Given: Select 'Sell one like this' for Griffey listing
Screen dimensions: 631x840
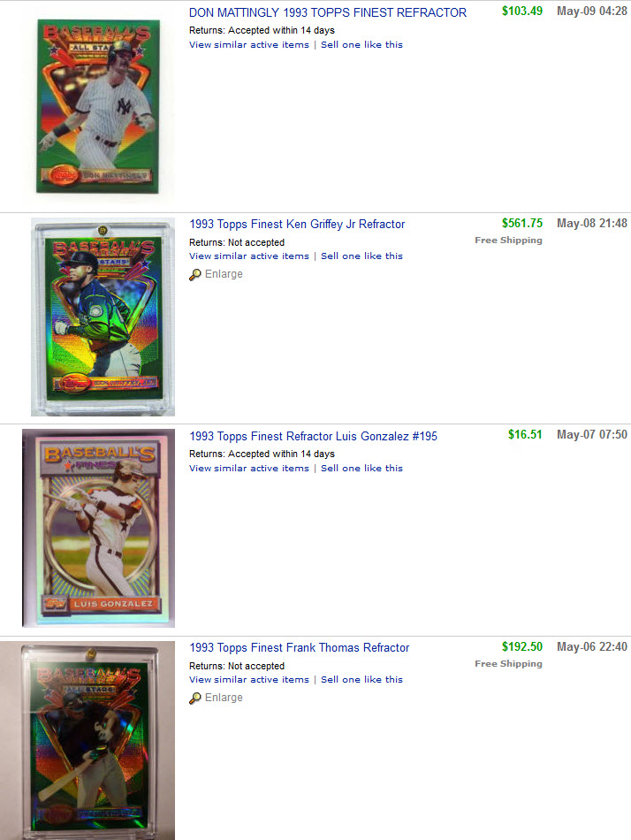Looking at the screenshot, I should coord(361,256).
